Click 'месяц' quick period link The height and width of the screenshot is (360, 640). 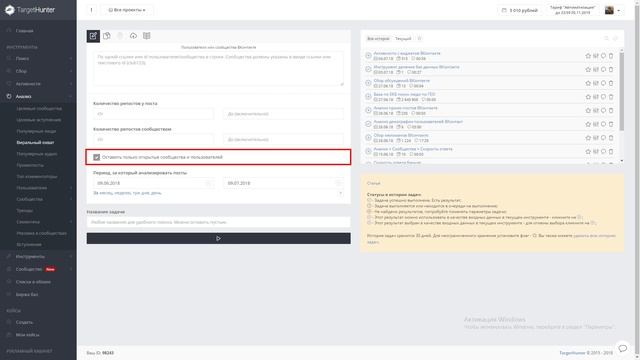[x=106, y=193]
